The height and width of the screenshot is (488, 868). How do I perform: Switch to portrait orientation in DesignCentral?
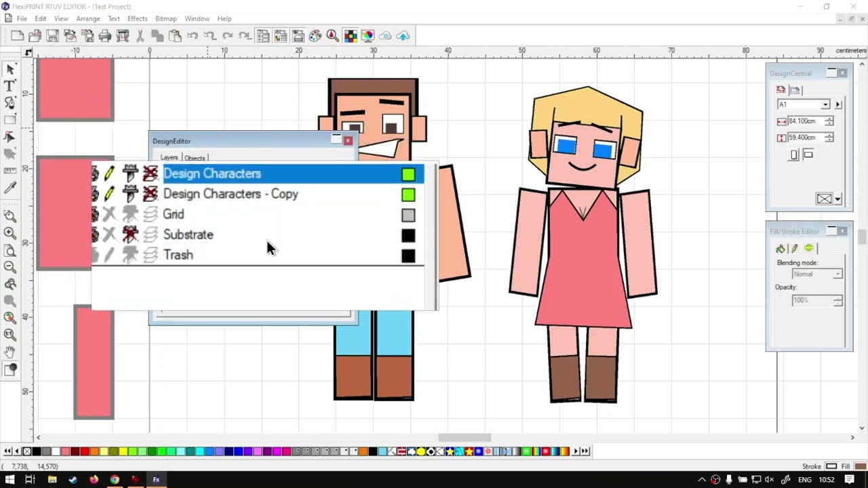pyautogui.click(x=794, y=155)
